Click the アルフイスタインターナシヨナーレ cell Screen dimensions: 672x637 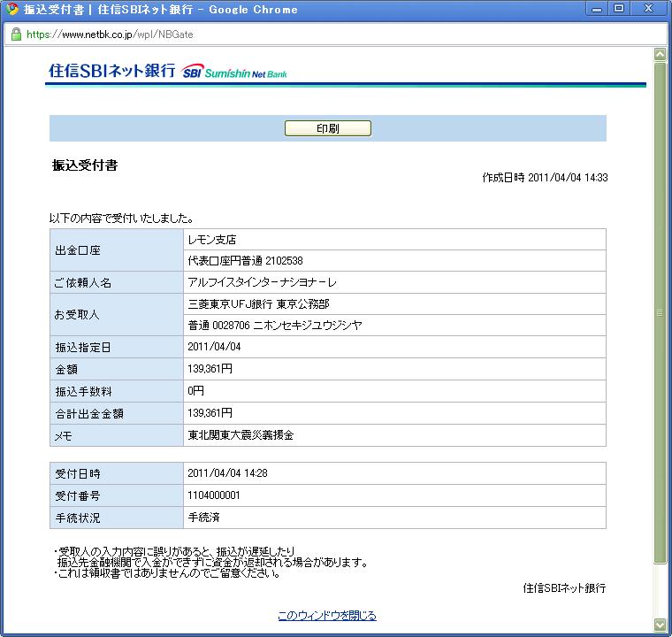pos(394,282)
